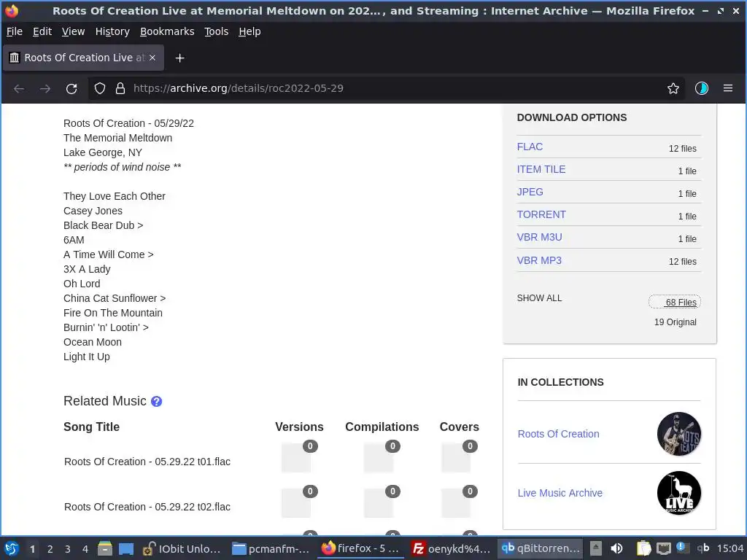This screenshot has width=747, height=560.
Task: Switch to the pcmanfm taskbar window
Action: point(270,548)
